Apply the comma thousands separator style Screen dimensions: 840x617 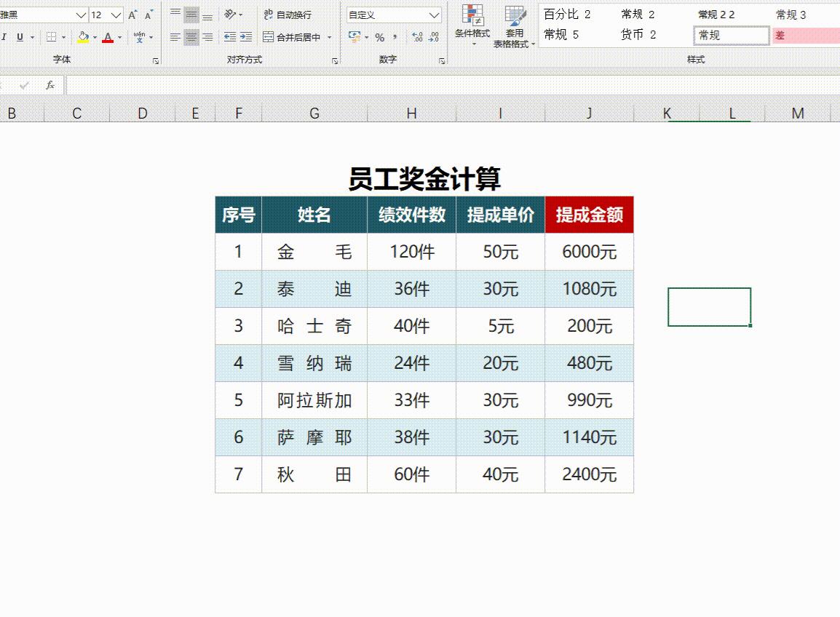point(395,37)
